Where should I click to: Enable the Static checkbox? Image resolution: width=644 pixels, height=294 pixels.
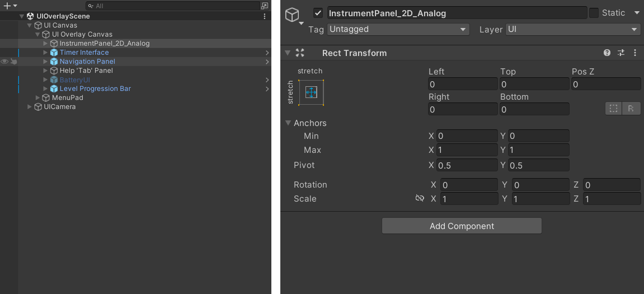pos(594,13)
